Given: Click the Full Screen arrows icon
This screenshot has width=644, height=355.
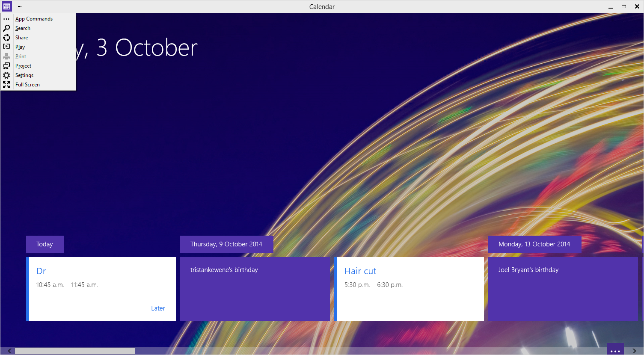Looking at the screenshot, I should (x=6, y=85).
